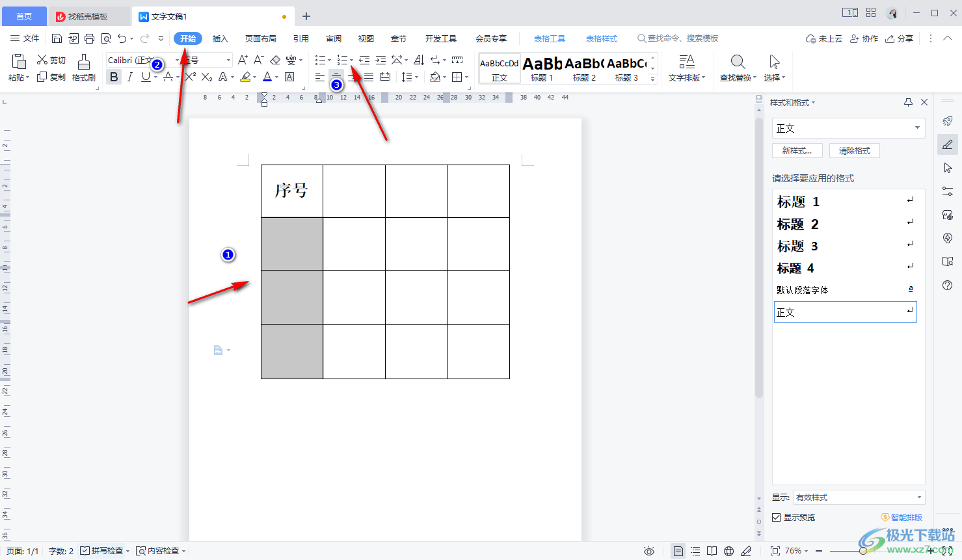Toggle Underline formatting
This screenshot has height=560, width=962.
pos(146,77)
